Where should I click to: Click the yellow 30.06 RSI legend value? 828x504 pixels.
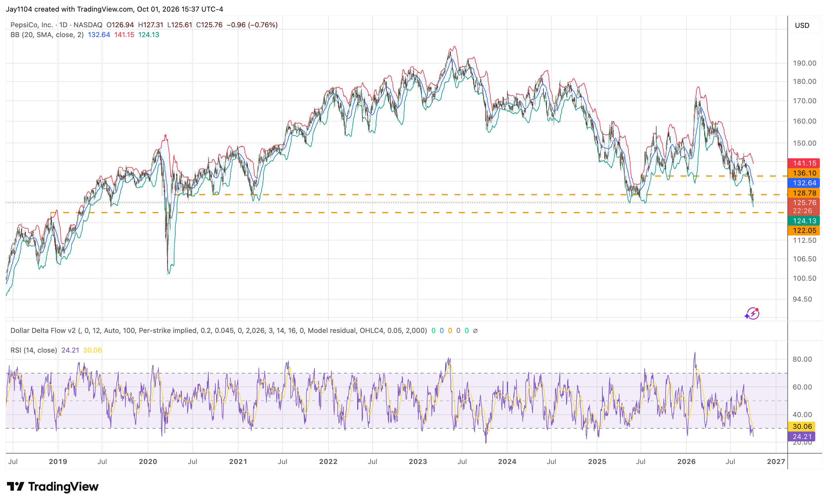(92, 350)
